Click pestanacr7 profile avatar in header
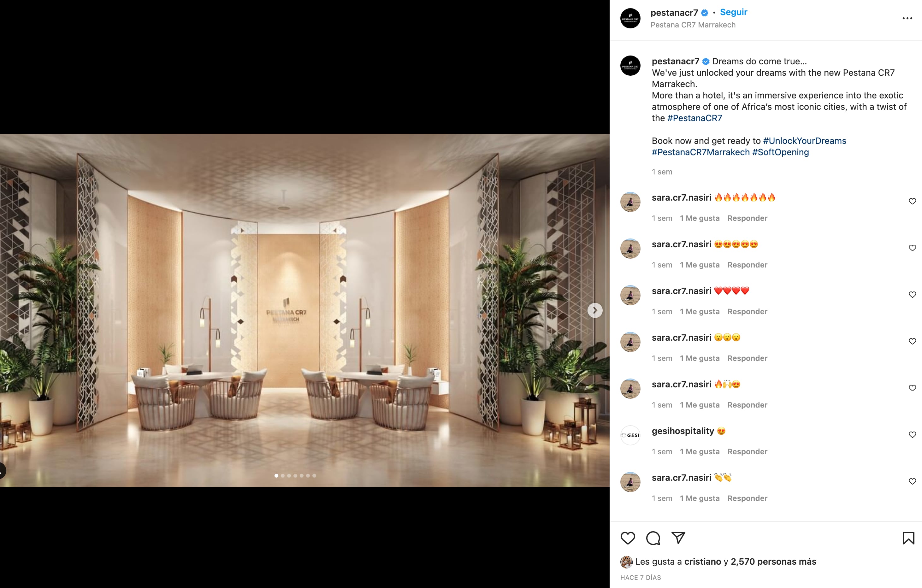The width and height of the screenshot is (922, 588). tap(630, 18)
